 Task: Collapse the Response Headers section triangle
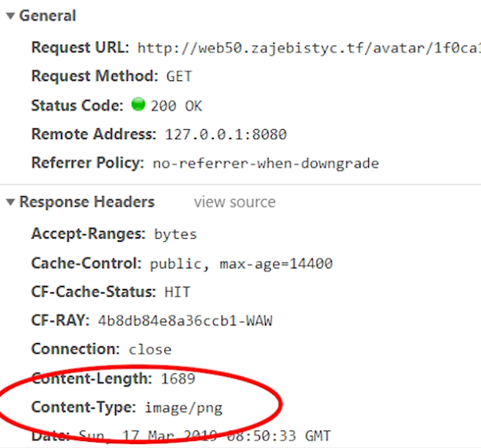11,202
